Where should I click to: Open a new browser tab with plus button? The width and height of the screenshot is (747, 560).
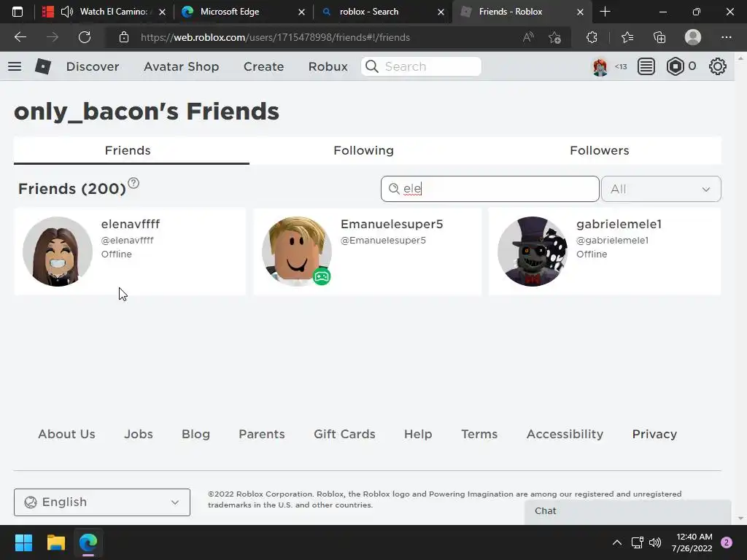pyautogui.click(x=605, y=12)
